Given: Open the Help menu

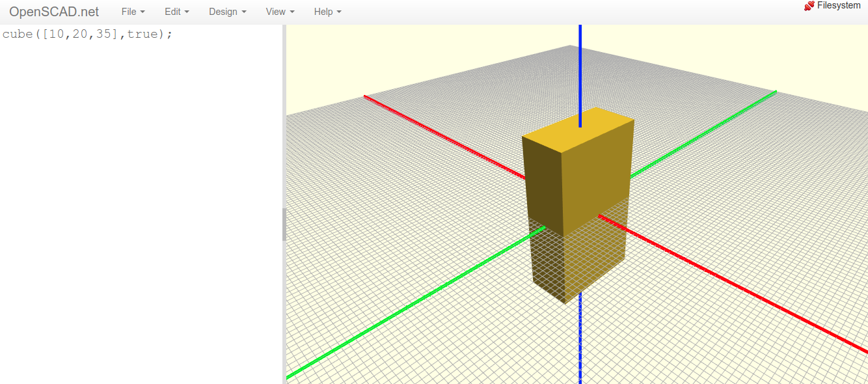Looking at the screenshot, I should point(327,12).
